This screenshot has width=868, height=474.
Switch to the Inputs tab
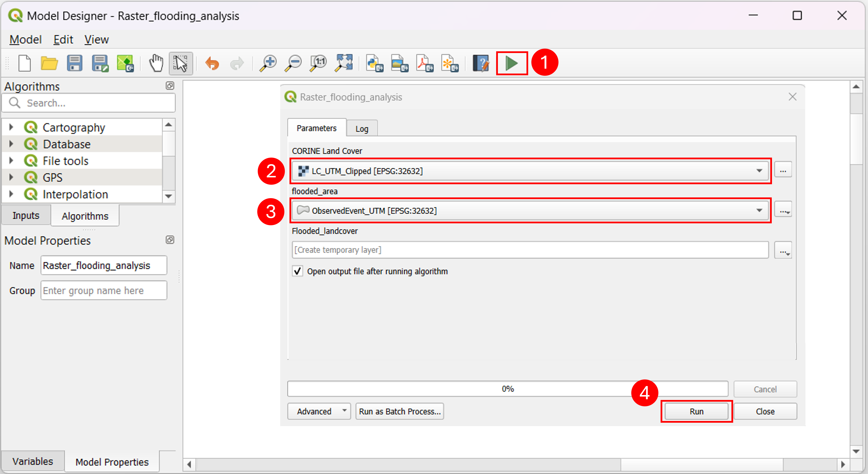coord(26,215)
